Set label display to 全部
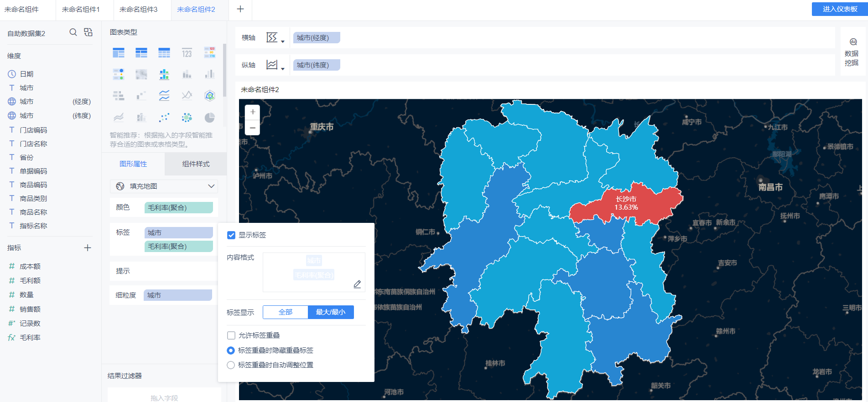Screen dimensions: 868x402 click(286, 312)
